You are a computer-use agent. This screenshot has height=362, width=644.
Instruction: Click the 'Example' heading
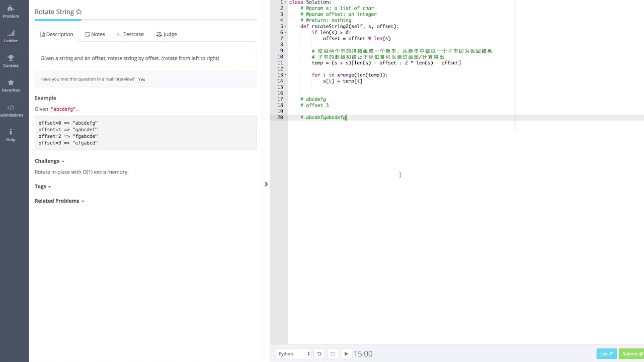click(45, 98)
